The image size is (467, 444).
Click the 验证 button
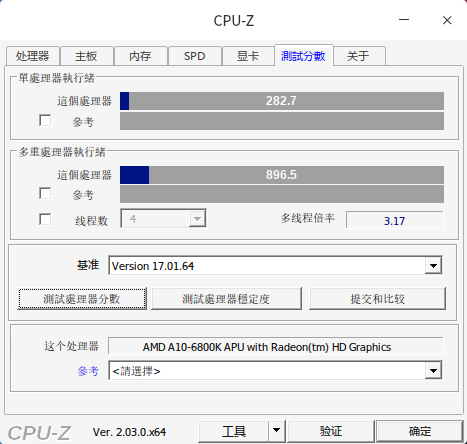pyautogui.click(x=331, y=431)
